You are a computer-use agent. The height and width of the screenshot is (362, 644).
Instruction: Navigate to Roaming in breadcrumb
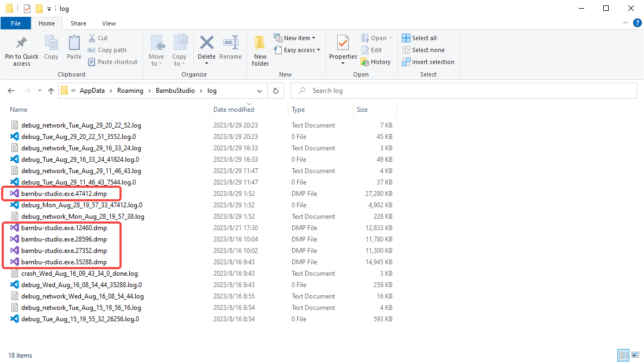130,91
